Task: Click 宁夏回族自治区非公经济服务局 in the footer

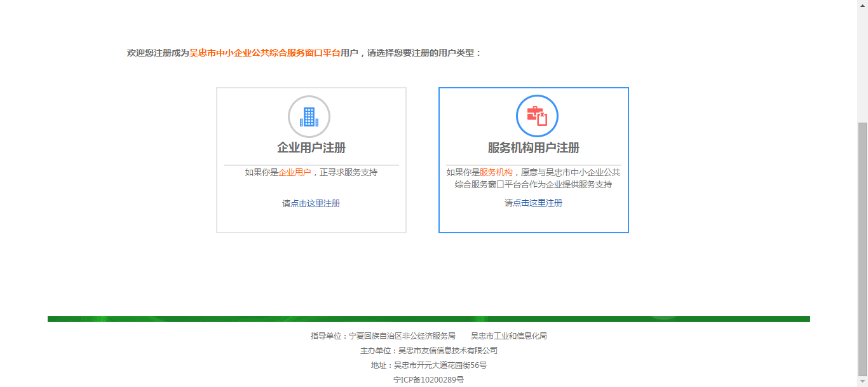Action: [x=402, y=336]
